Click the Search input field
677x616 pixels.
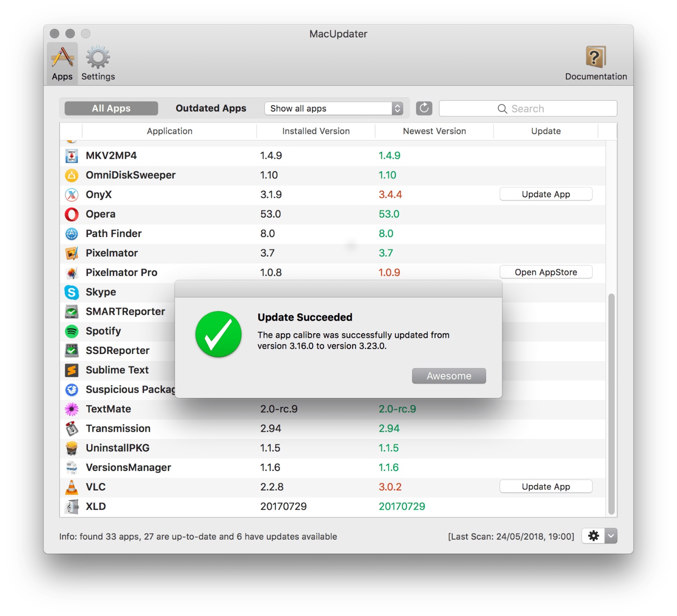[x=528, y=108]
